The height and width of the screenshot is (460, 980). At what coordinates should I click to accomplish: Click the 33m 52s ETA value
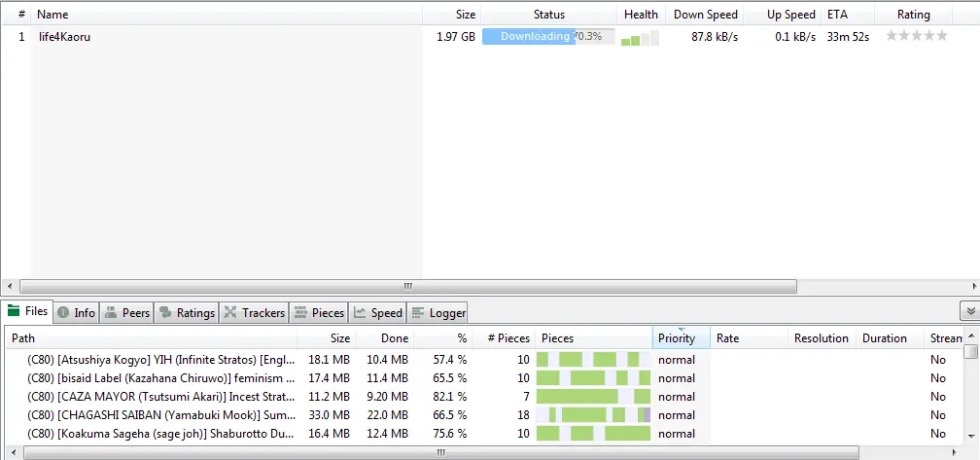pos(848,37)
